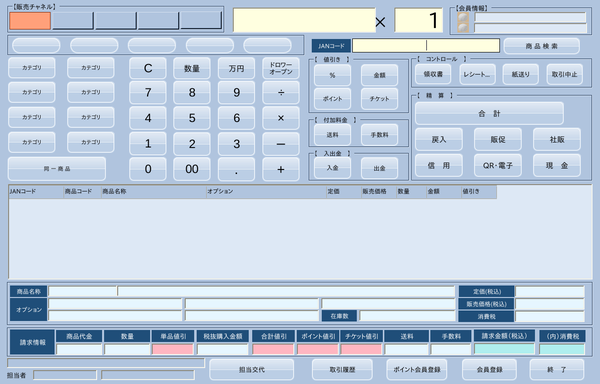The width and height of the screenshot is (600, 384).
Task: Click the 定価(税込) value field
Action: 549,291
